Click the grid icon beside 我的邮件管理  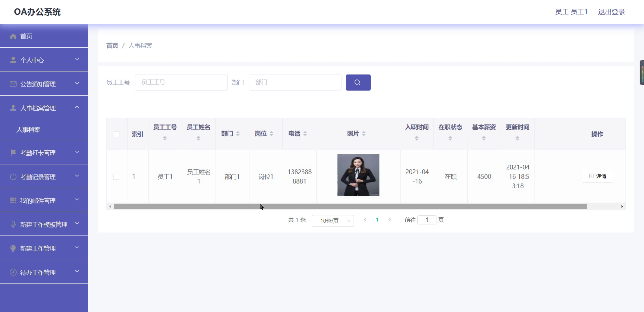point(13,201)
